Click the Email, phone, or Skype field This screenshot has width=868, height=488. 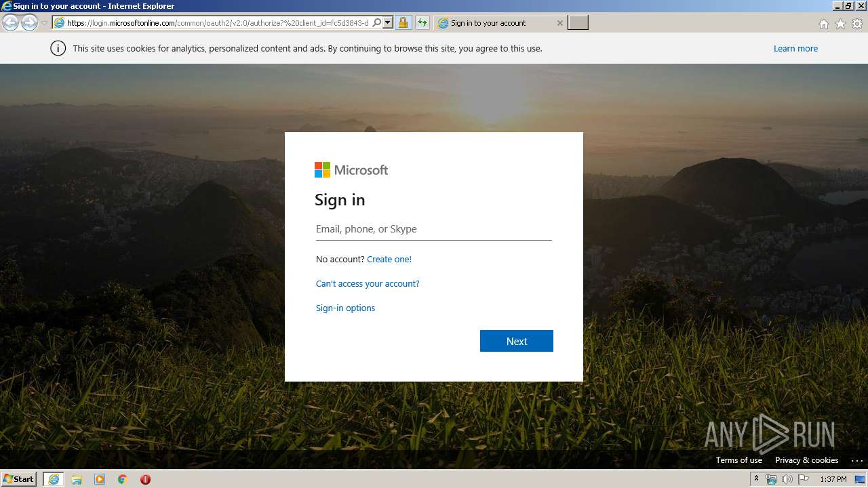pos(434,229)
